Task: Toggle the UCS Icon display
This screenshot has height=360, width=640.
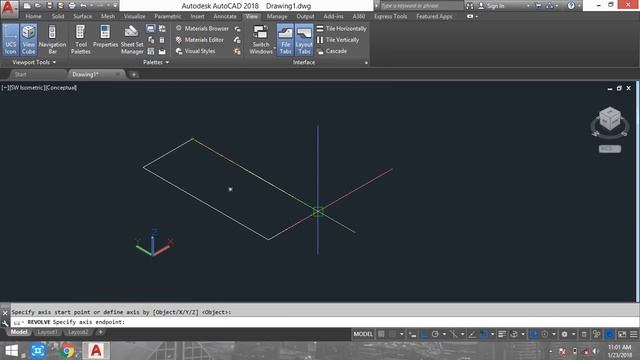Action: point(11,39)
